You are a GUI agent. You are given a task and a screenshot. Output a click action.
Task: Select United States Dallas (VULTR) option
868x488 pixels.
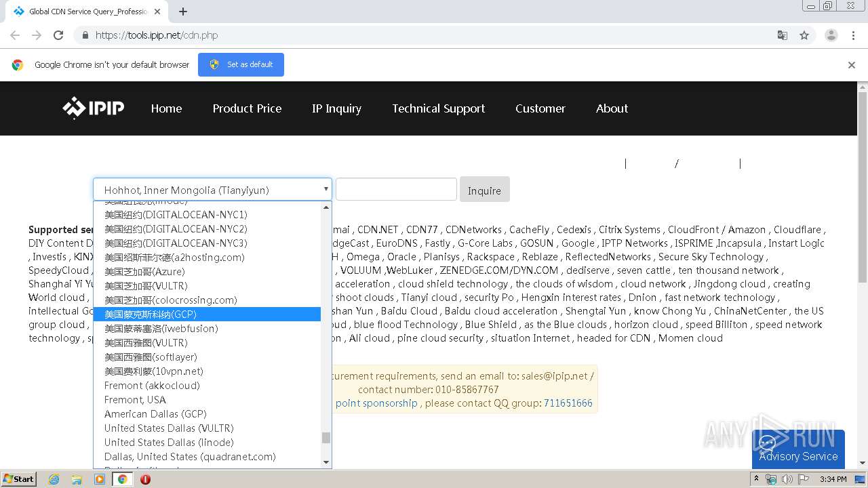click(207, 428)
